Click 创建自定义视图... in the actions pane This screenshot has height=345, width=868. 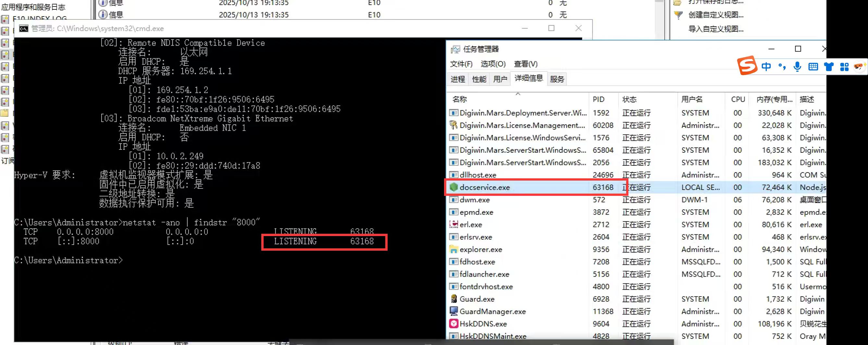pyautogui.click(x=716, y=15)
